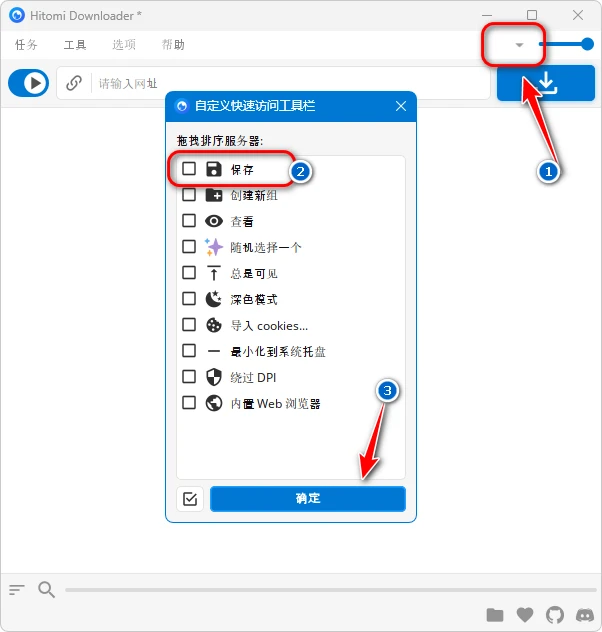602x632 pixels.
Task: Open the 任务 menu
Action: (26, 44)
